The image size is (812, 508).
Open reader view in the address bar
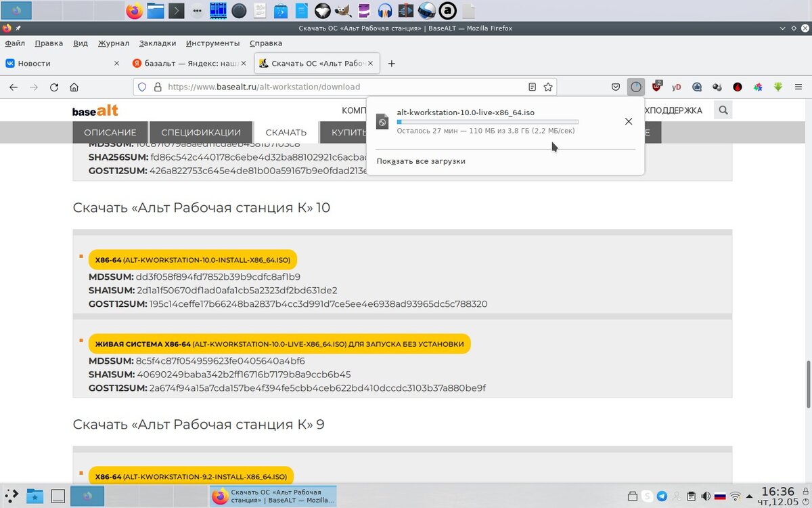[533, 87]
